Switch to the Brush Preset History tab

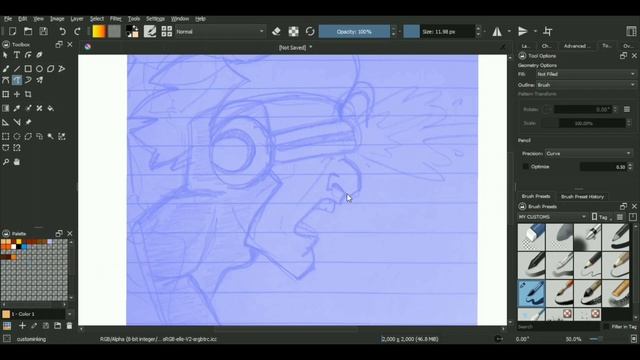[x=582, y=197]
